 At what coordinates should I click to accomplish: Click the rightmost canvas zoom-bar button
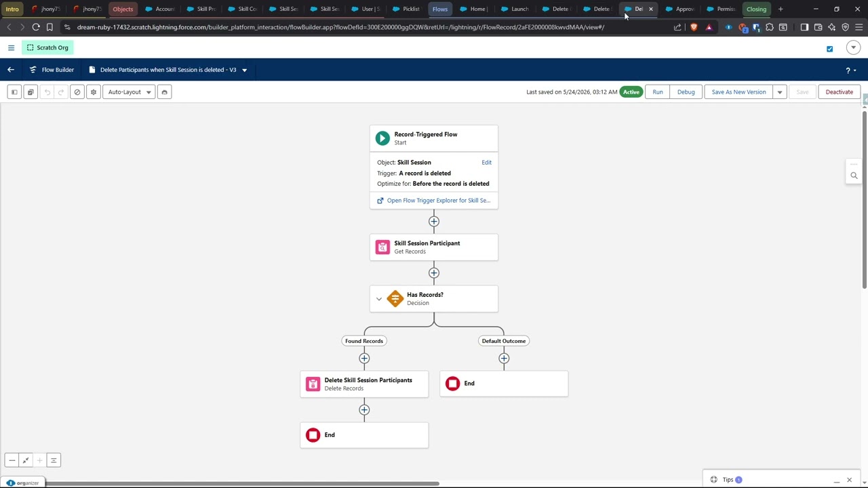(54, 461)
